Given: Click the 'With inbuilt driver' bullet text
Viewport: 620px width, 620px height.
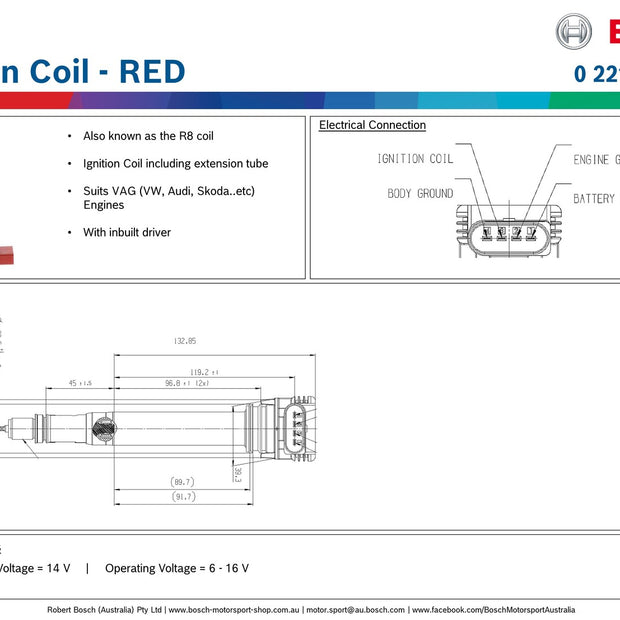Looking at the screenshot, I should click(127, 232).
